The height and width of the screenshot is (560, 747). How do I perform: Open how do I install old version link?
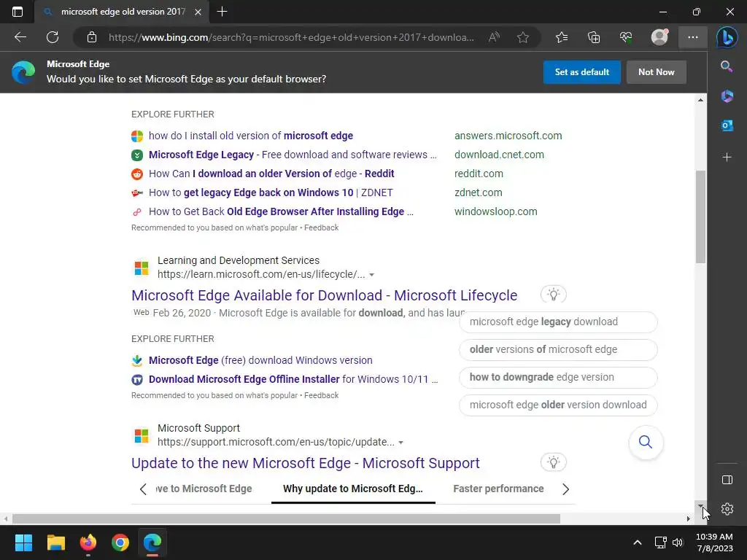[251, 136]
